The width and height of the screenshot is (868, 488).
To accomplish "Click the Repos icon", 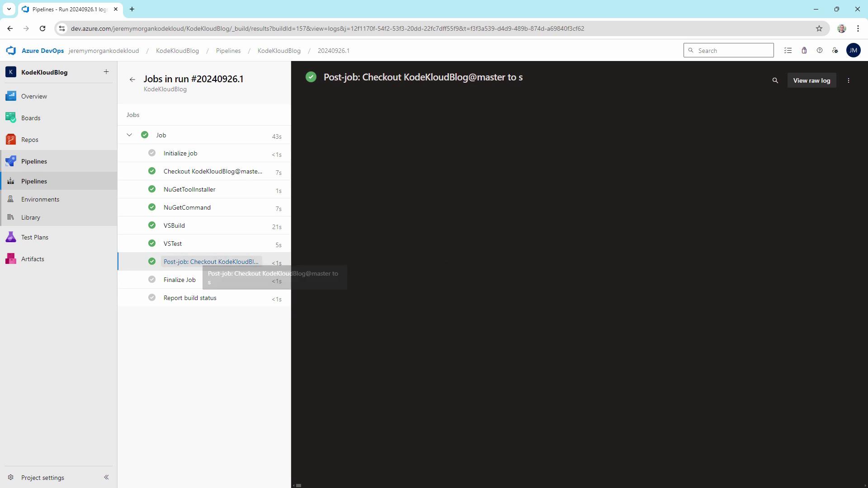I will pos(11,140).
